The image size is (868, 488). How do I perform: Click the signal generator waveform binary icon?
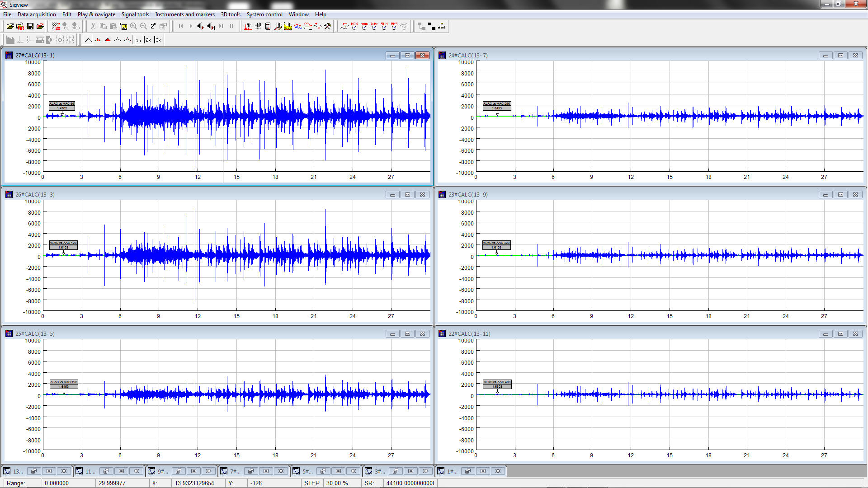pyautogui.click(x=56, y=26)
